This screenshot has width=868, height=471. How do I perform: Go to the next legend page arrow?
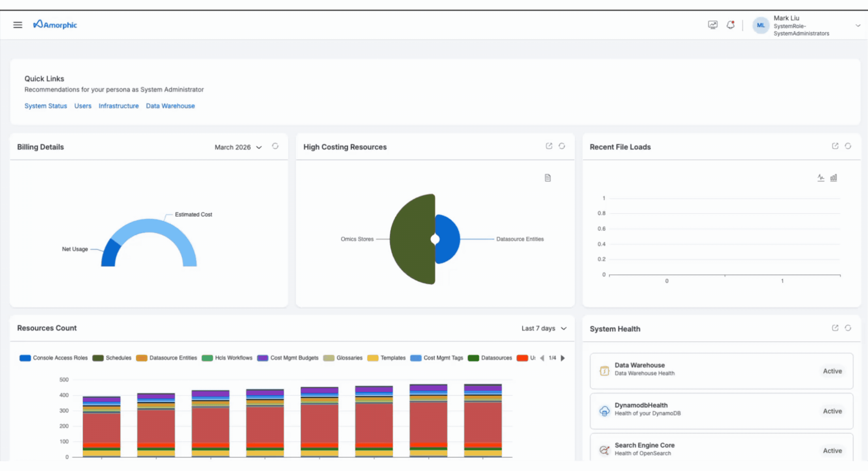[x=563, y=358]
